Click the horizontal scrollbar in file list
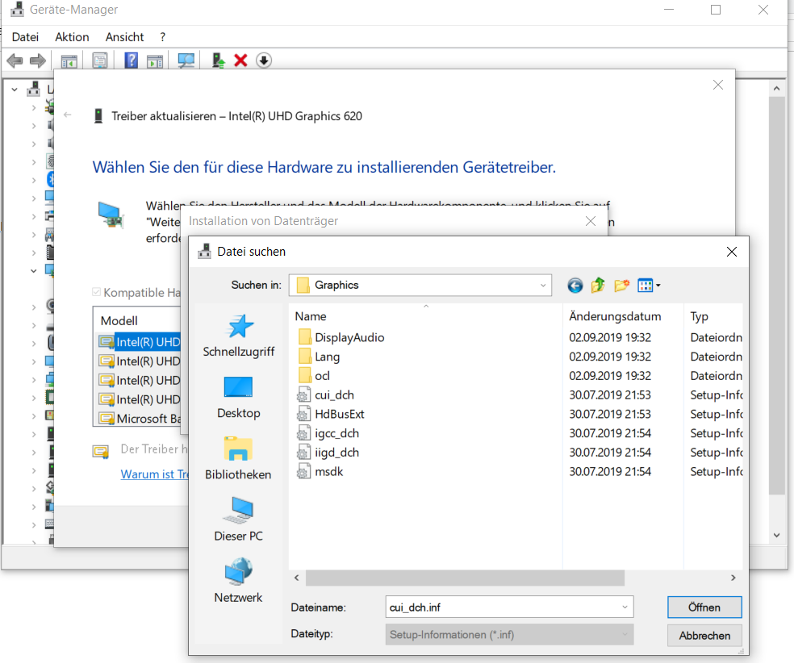Image resolution: width=794 pixels, height=672 pixels. coord(465,578)
